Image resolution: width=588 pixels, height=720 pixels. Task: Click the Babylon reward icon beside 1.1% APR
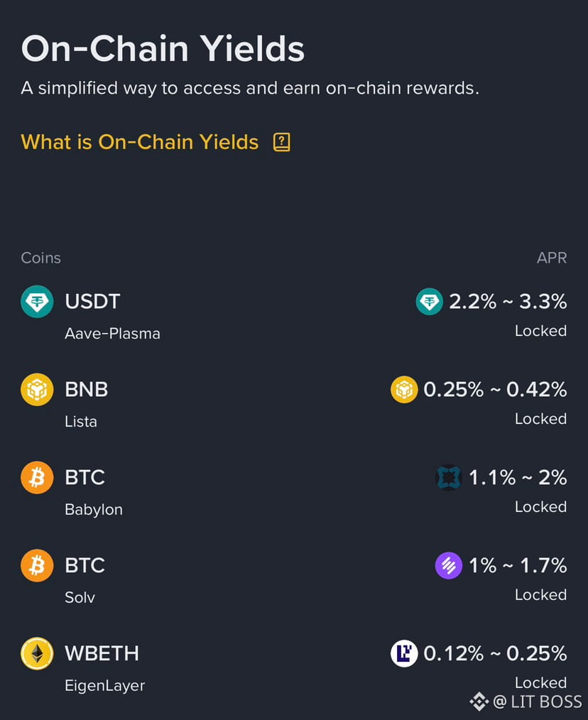(448, 478)
